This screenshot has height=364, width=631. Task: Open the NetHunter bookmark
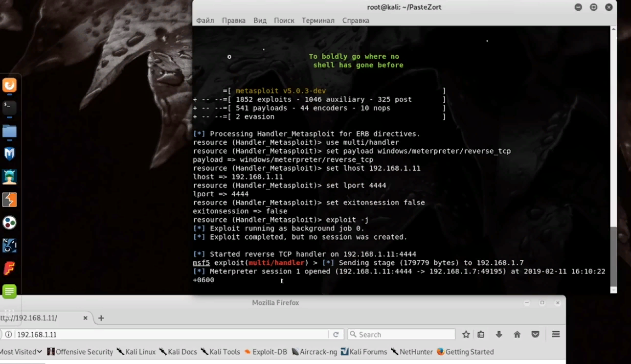tap(412, 352)
